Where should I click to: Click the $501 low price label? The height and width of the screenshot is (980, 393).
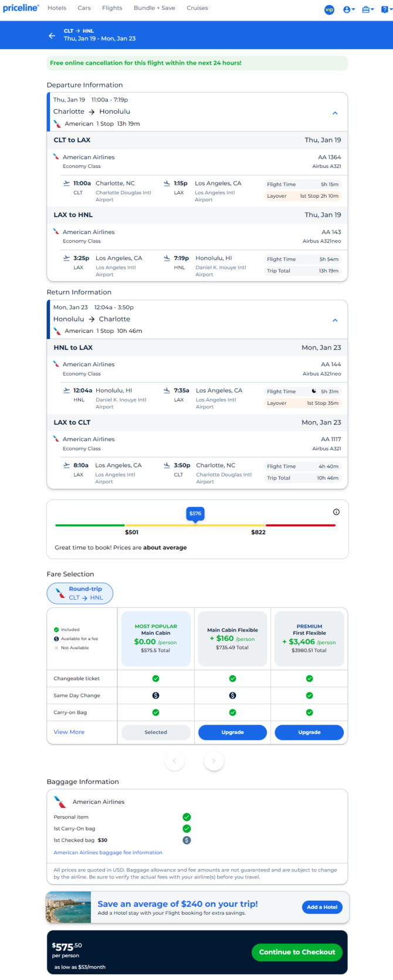pyautogui.click(x=132, y=532)
